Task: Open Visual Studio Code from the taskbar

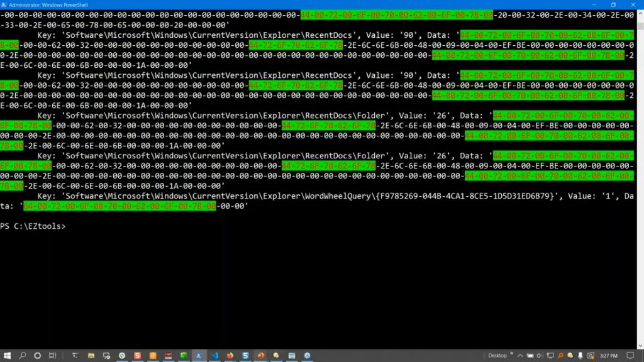Action: [x=214, y=356]
